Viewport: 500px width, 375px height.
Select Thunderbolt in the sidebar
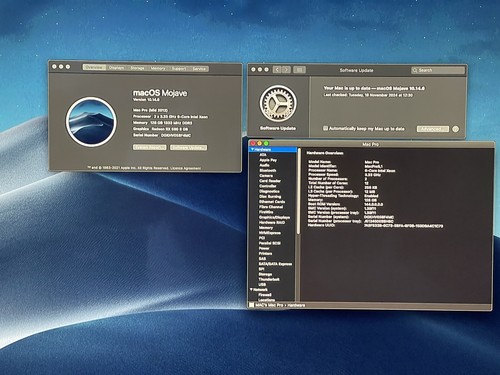coord(269,279)
